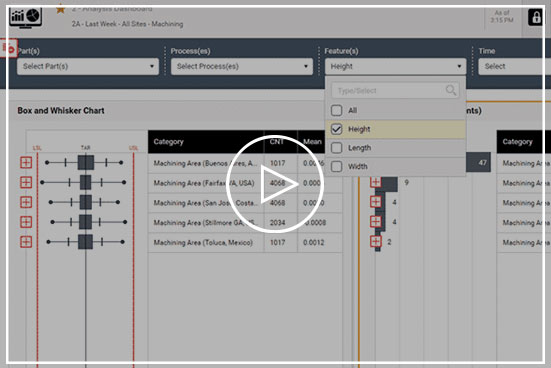Play the video overlay

click(275, 184)
